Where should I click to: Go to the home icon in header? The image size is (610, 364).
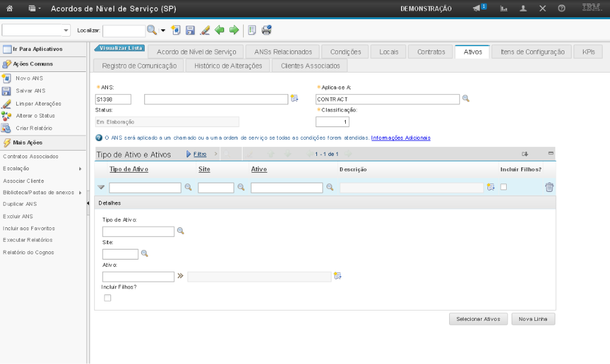click(x=10, y=8)
